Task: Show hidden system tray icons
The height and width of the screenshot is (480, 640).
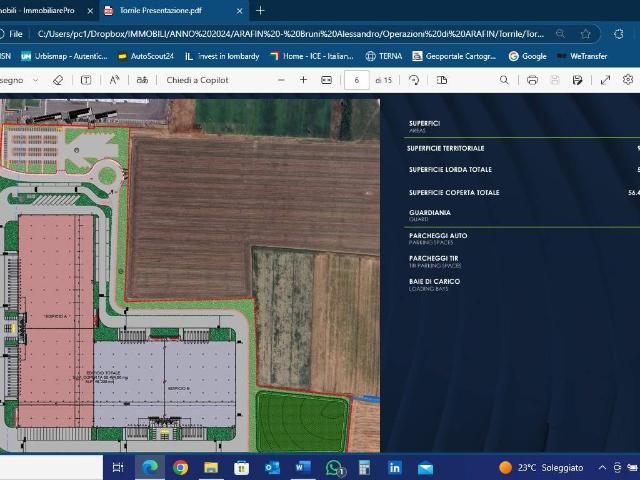Action: pos(602,467)
